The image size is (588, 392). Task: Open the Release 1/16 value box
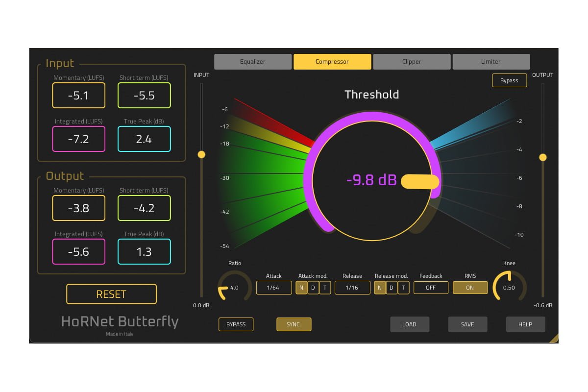pyautogui.click(x=352, y=288)
